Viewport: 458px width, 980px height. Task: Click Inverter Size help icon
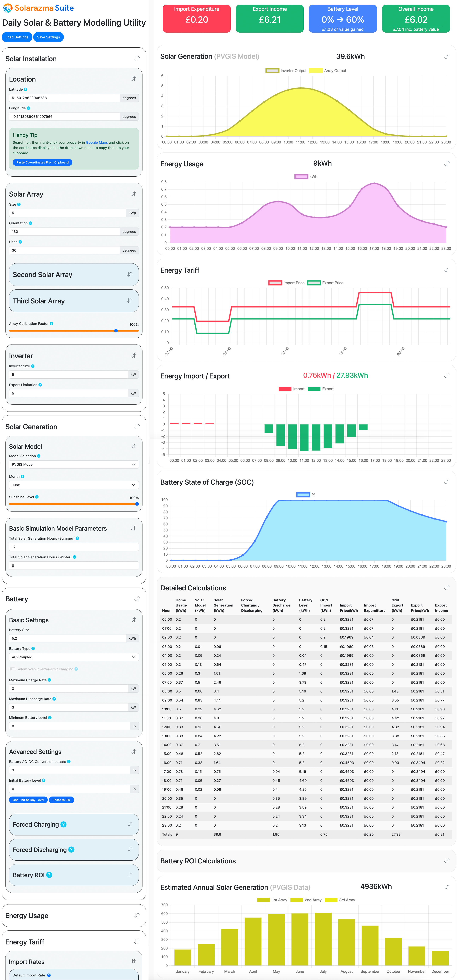tap(33, 366)
